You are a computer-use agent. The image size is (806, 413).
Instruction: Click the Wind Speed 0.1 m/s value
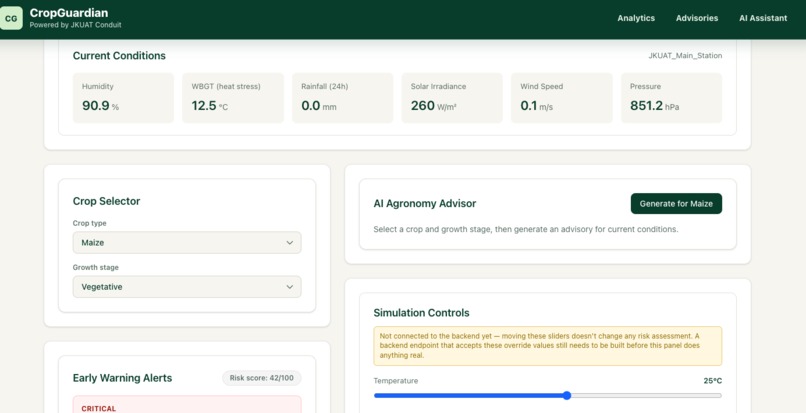click(x=537, y=106)
